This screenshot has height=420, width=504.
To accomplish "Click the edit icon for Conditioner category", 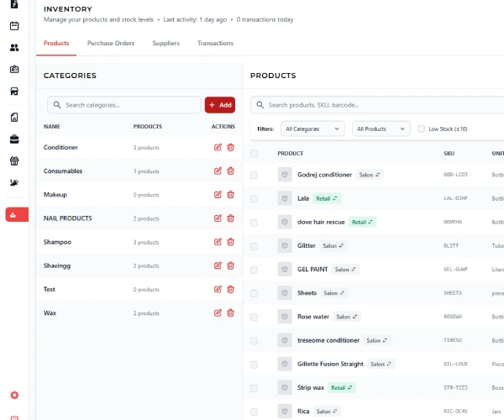I will pos(218,147).
